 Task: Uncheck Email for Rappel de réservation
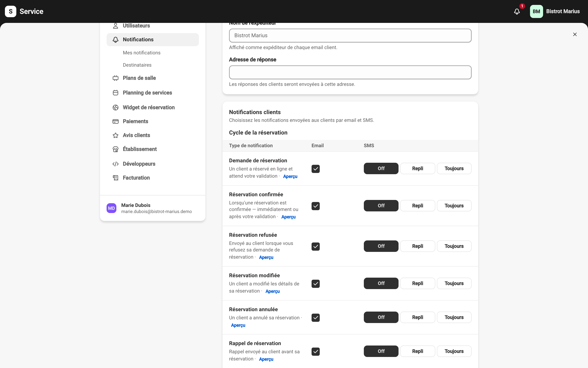315,351
